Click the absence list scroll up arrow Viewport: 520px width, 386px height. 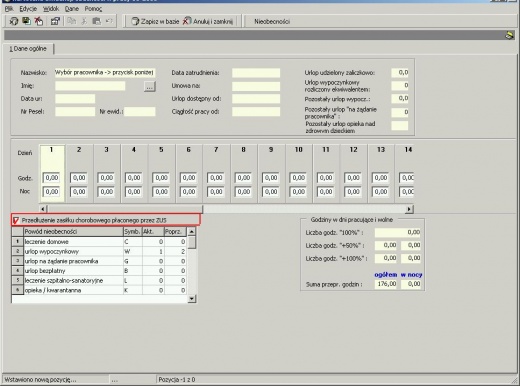(192, 231)
